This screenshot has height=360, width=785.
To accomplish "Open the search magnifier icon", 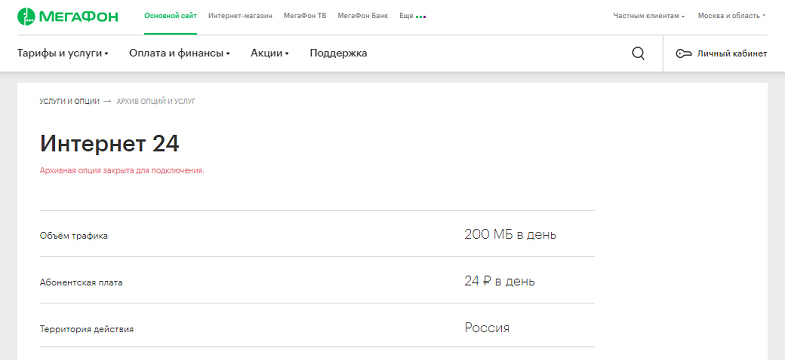I will (638, 54).
